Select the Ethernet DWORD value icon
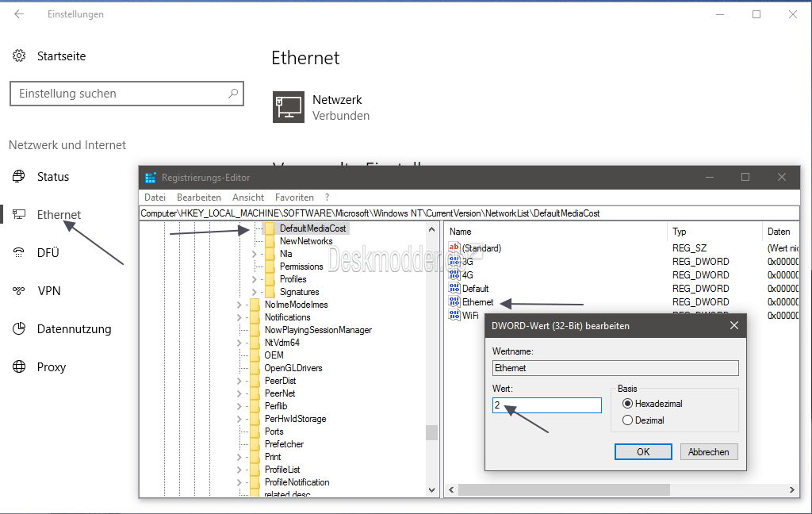Image resolution: width=812 pixels, height=514 pixels. point(454,301)
